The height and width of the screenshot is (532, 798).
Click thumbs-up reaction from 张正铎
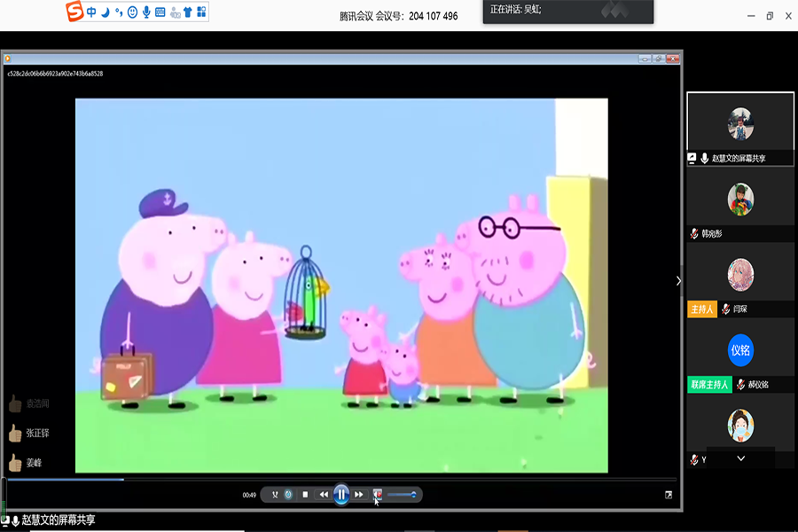tap(15, 434)
